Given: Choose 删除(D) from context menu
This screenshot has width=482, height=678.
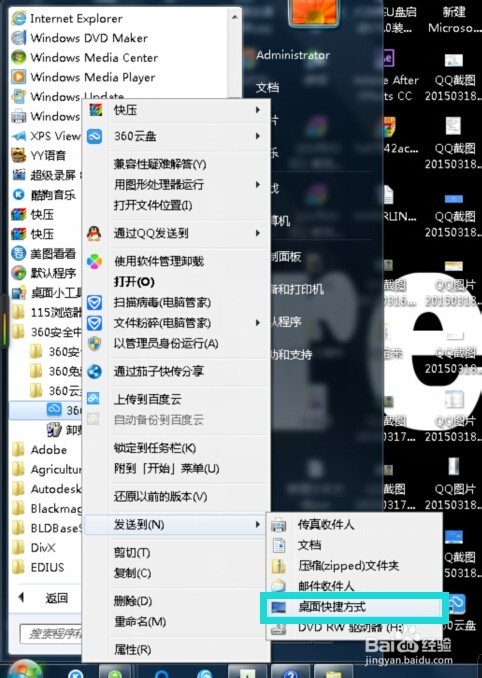Looking at the screenshot, I should (133, 601).
